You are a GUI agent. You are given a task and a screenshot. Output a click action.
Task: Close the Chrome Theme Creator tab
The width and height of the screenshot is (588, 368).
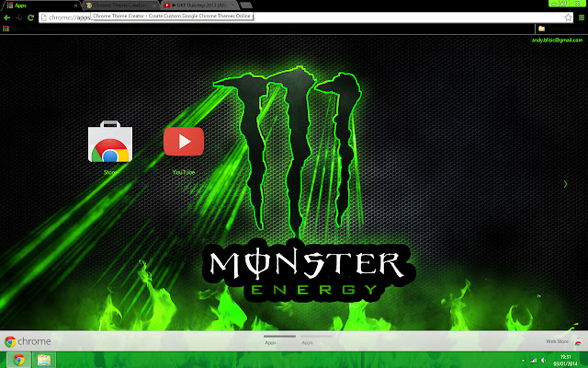click(153, 6)
